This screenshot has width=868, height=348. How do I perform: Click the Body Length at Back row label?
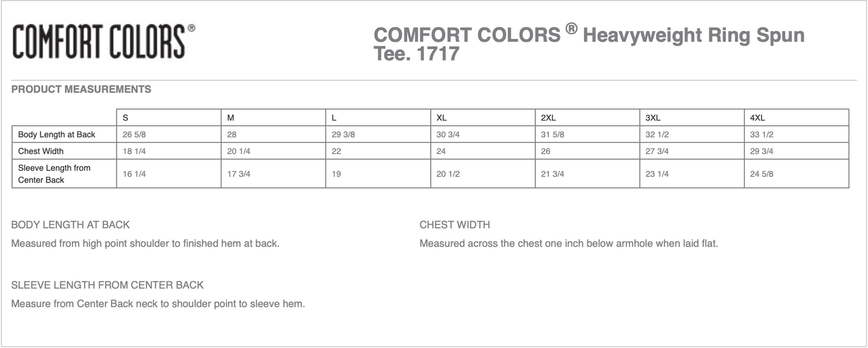(x=56, y=134)
